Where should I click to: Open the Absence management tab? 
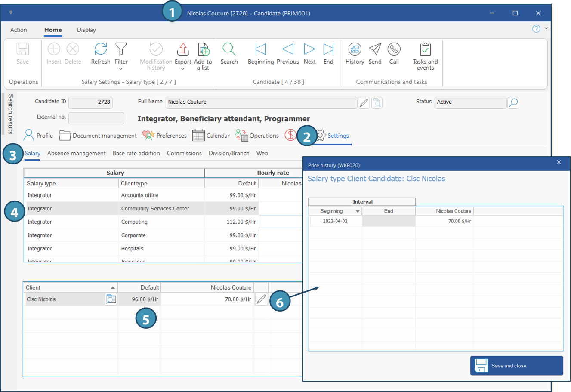pyautogui.click(x=76, y=153)
